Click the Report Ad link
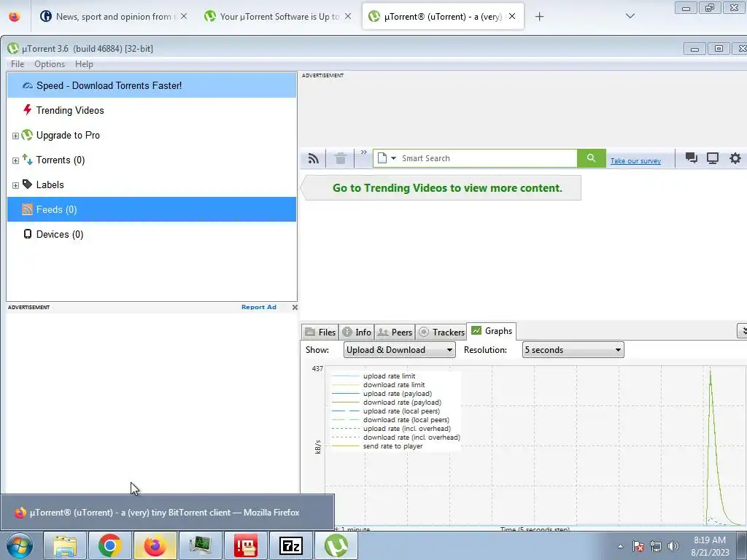This screenshot has height=560, width=747. (259, 307)
